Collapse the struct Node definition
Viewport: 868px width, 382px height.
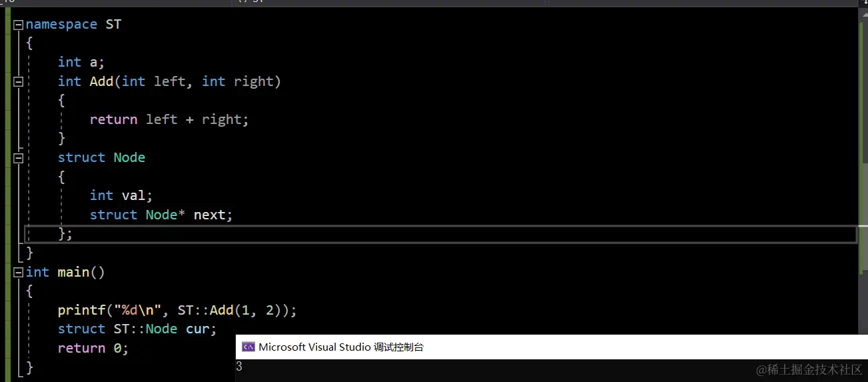point(18,158)
